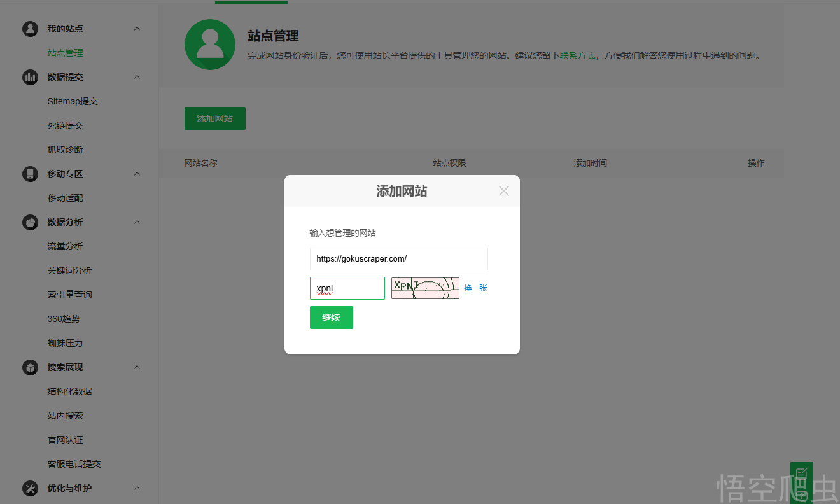Click the 我的站点 user icon in sidebar
The height and width of the screenshot is (504, 840).
click(x=30, y=29)
